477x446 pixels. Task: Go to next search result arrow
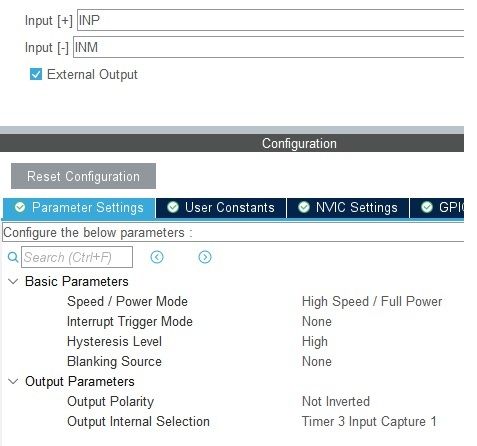pos(205,257)
